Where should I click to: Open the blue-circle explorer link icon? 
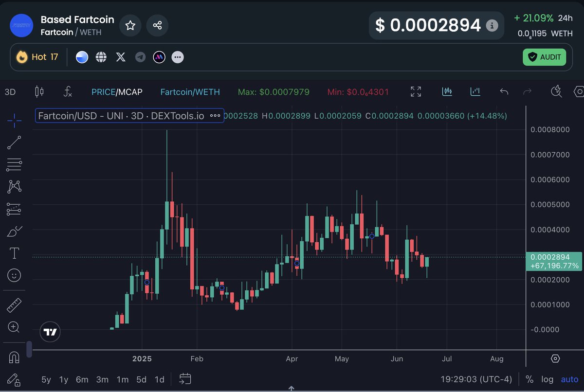82,57
